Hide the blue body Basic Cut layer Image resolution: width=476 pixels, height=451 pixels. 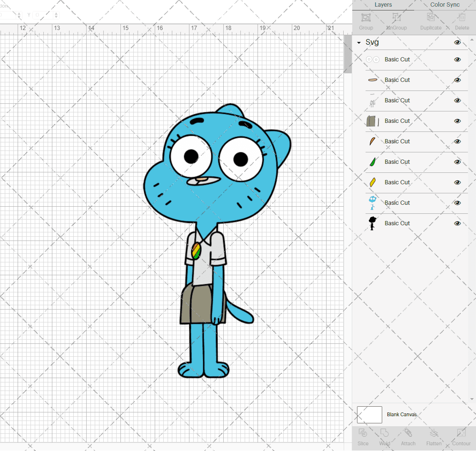457,203
